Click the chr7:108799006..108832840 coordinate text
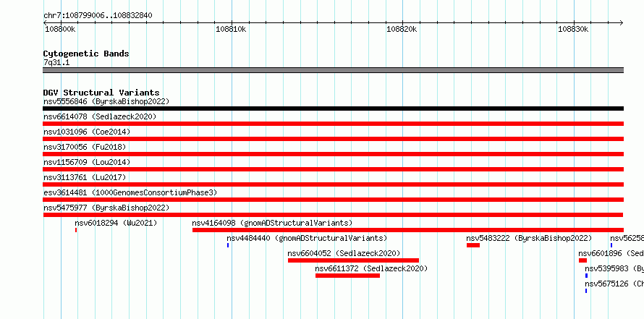The image size is (644, 319). (x=98, y=16)
